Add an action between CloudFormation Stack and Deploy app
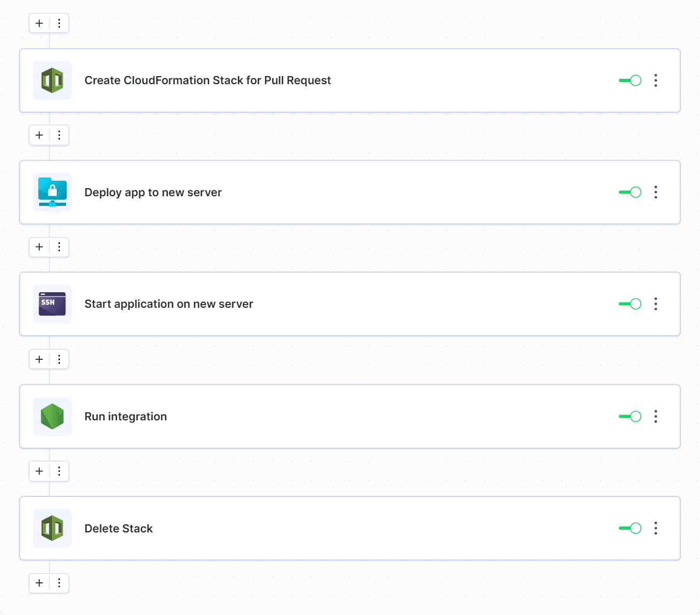The height and width of the screenshot is (615, 700). coord(39,135)
